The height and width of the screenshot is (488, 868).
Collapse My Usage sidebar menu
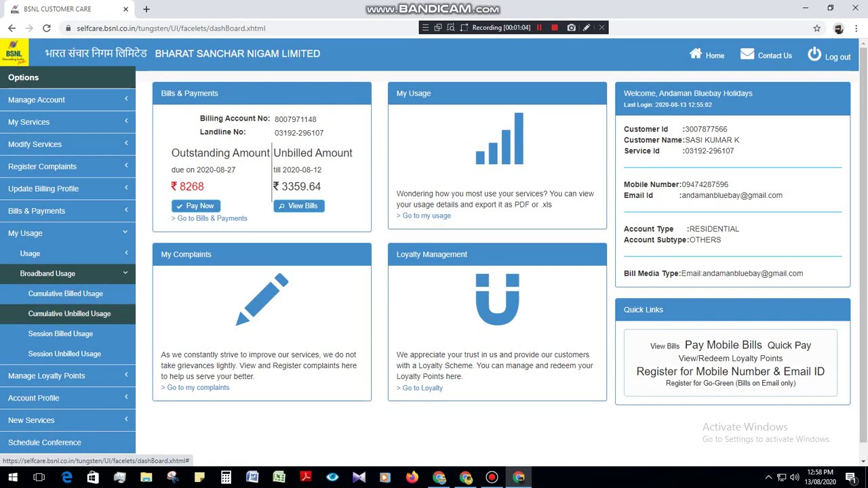click(x=68, y=233)
